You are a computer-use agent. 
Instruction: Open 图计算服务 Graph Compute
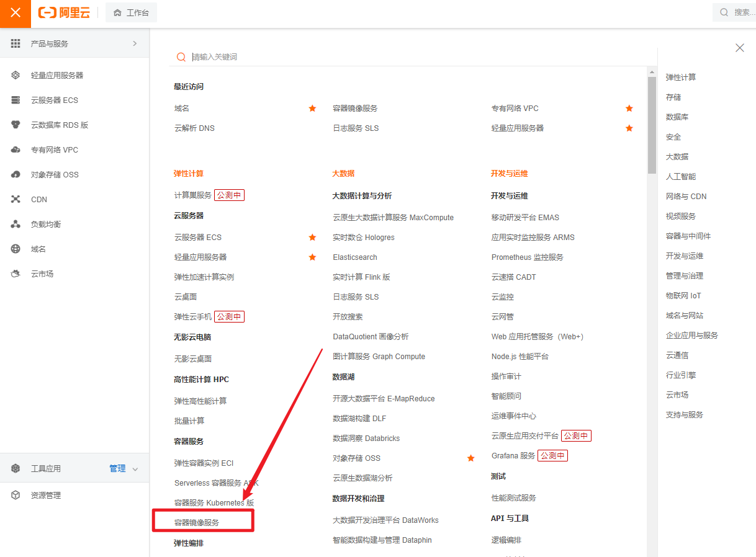coord(379,356)
